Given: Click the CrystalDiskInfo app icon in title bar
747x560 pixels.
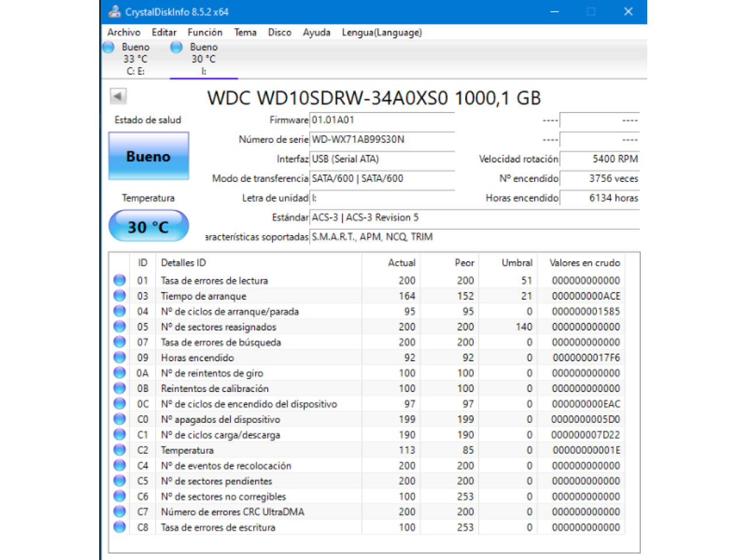Looking at the screenshot, I should tap(114, 12).
